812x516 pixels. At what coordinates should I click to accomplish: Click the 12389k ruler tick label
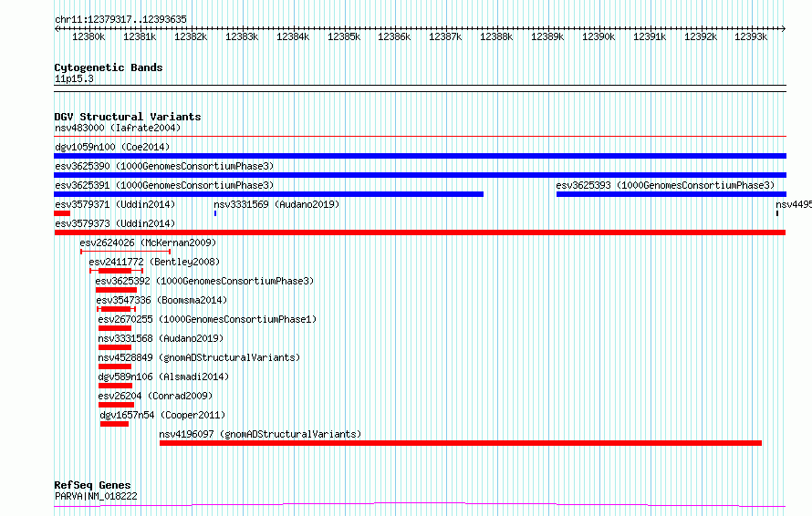[547, 36]
